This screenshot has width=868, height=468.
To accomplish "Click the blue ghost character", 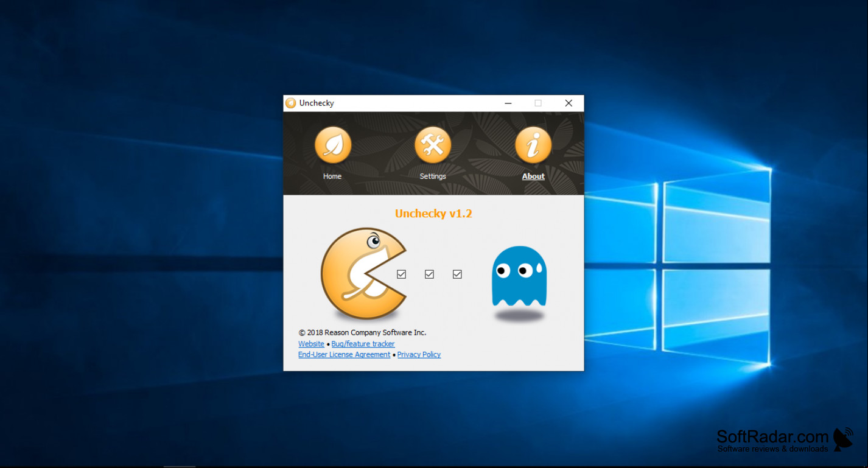I will (519, 277).
